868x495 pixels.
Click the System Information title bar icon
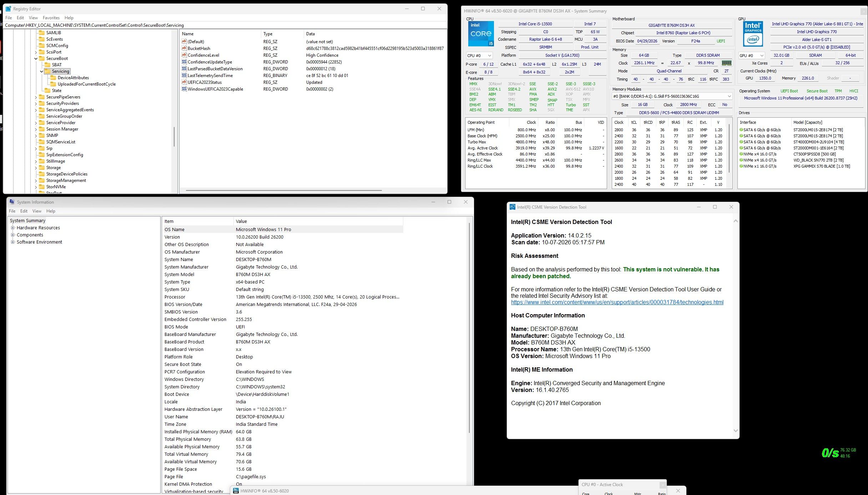click(12, 202)
